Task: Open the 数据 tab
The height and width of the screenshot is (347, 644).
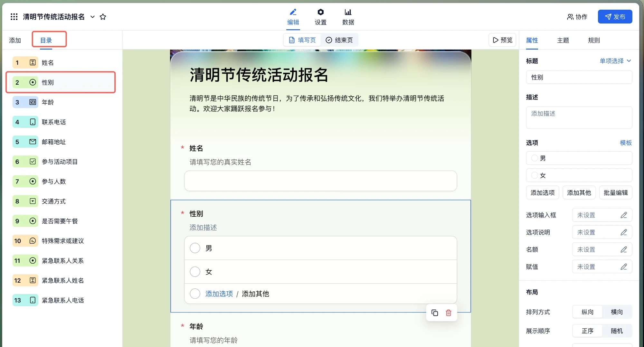Action: pyautogui.click(x=348, y=17)
